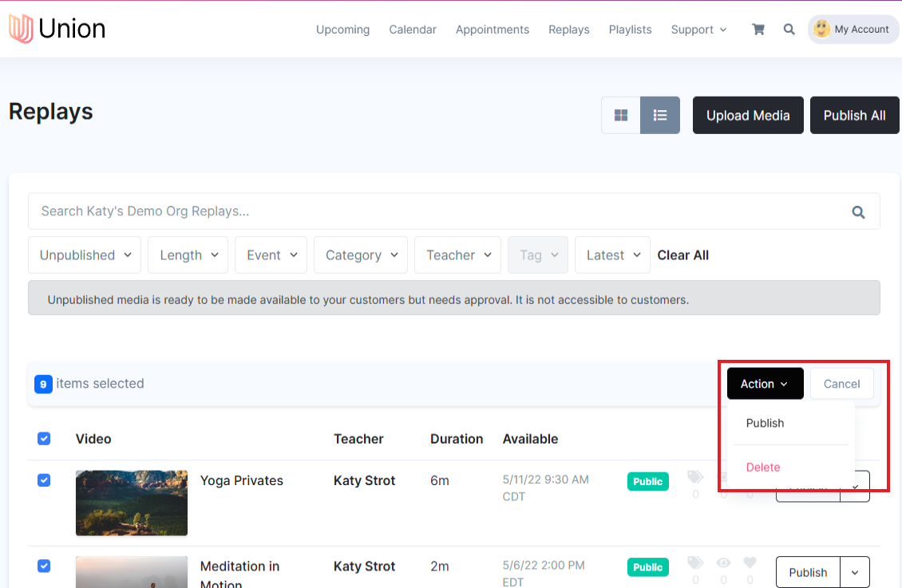Go to Playlists
Viewport: 902px width, 588px height.
pyautogui.click(x=631, y=30)
